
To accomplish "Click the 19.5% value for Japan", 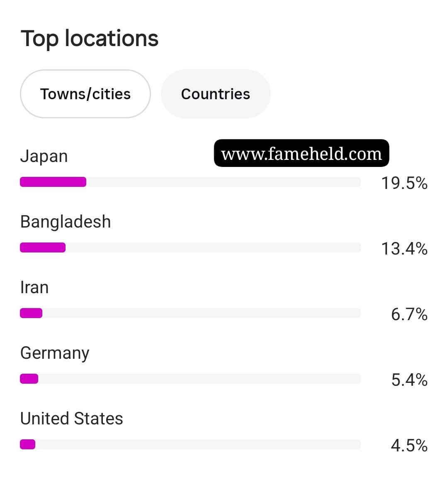I will point(404,183).
